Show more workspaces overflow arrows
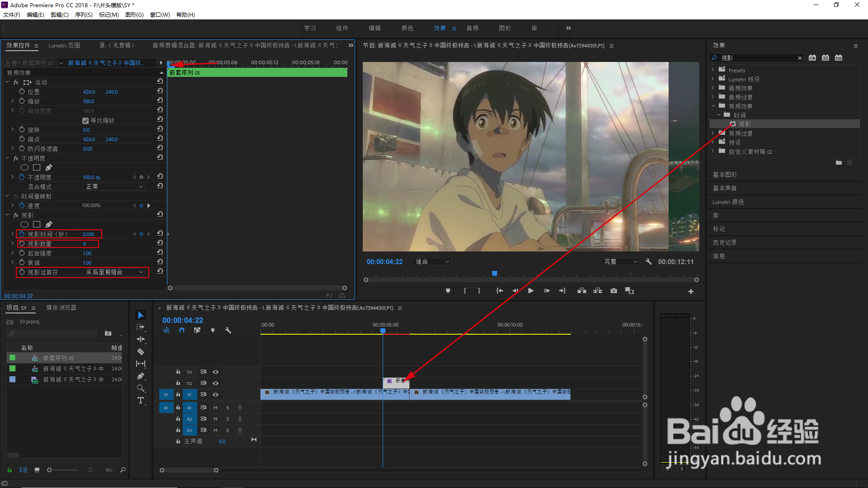 [x=569, y=28]
